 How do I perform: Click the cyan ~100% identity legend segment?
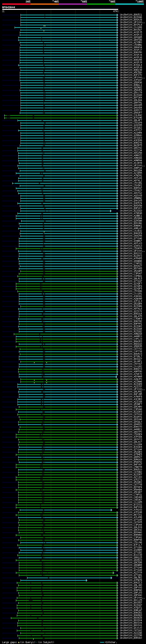pos(130,4)
